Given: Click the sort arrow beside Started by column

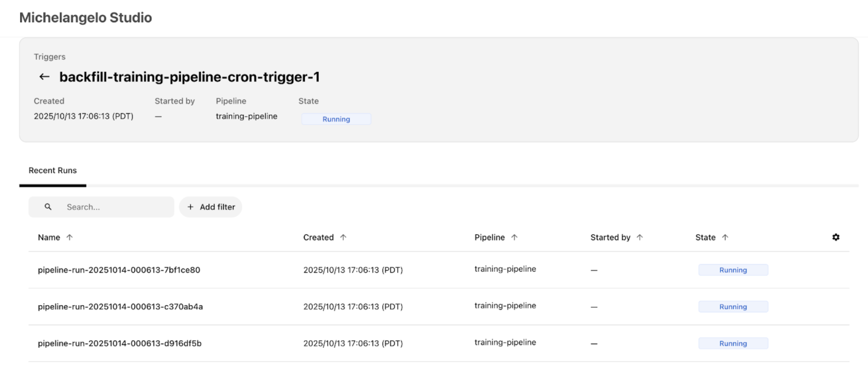Looking at the screenshot, I should tap(640, 237).
